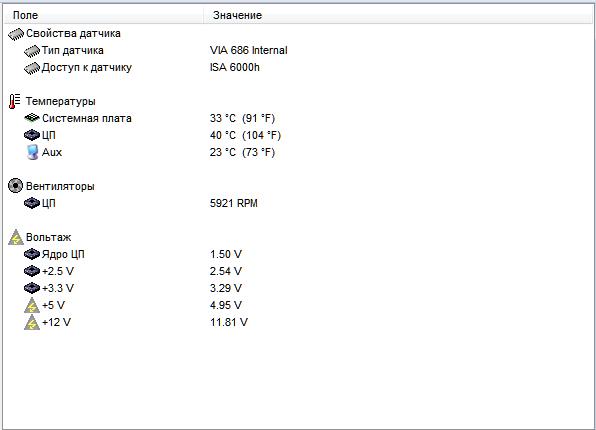This screenshot has height=430, width=596.
Task: Click the CPU chip icon under Температуры
Action: tap(32, 135)
